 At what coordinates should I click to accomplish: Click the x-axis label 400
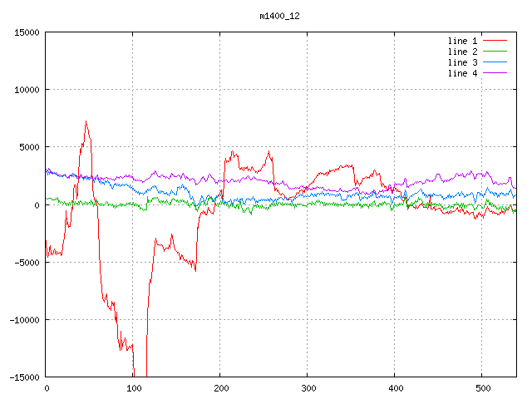(396, 388)
